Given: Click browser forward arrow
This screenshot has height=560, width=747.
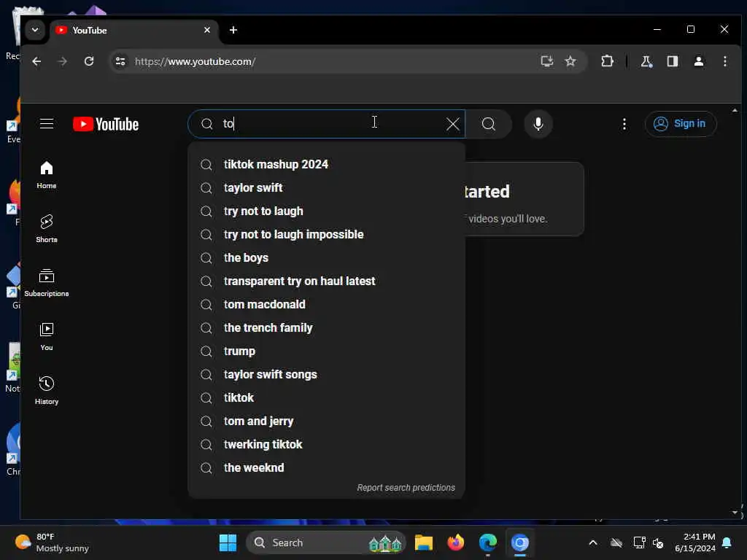Looking at the screenshot, I should point(63,61).
